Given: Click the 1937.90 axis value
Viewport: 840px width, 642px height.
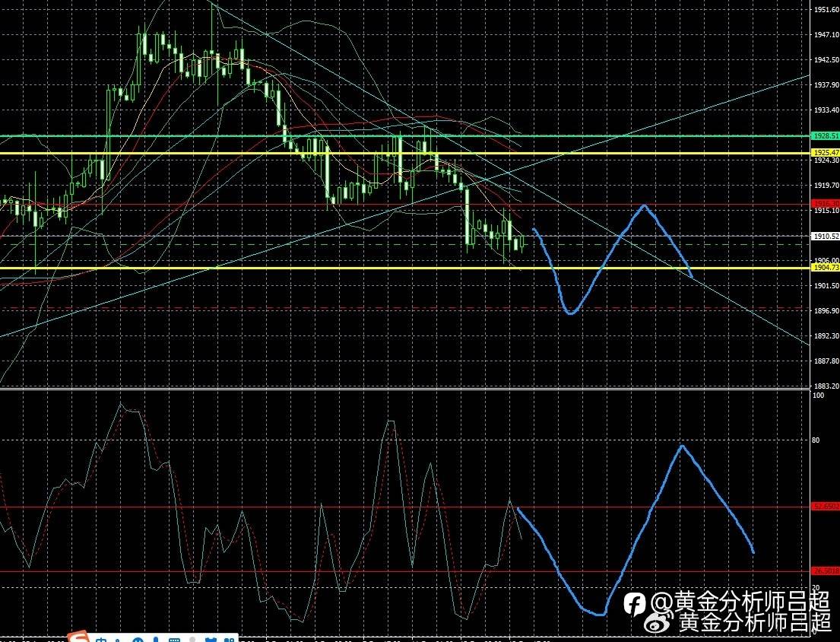Looking at the screenshot, I should (826, 84).
